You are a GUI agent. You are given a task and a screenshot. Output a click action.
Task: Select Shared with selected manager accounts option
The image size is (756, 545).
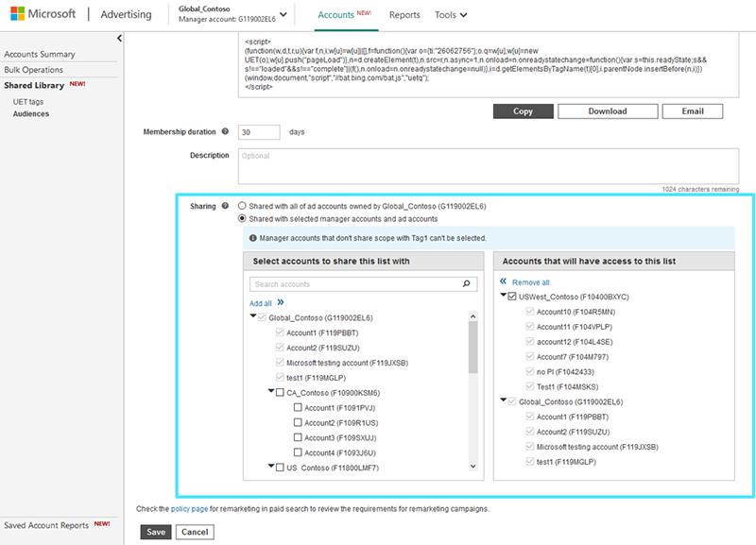click(x=242, y=218)
